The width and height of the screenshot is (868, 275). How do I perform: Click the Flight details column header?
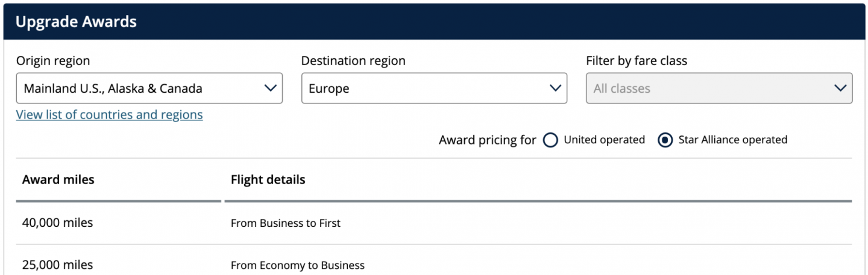[x=268, y=179]
